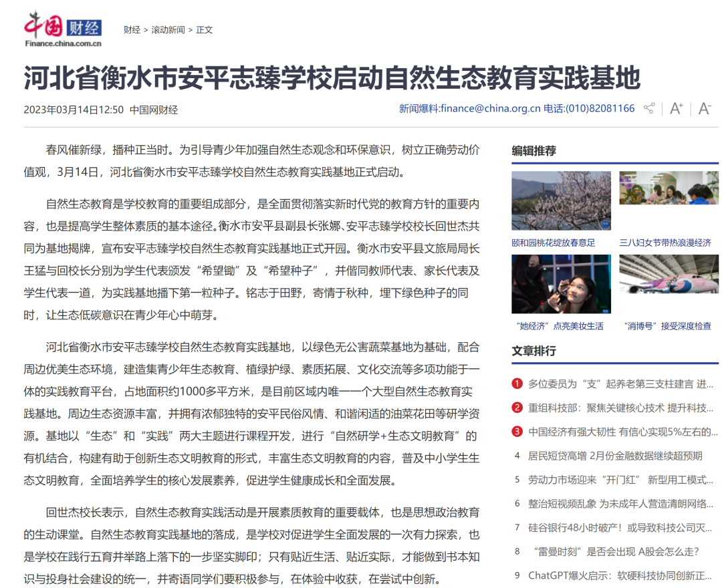The image size is (722, 588).
Task: Click the paragraph starting 春风催新绿
Action: (252, 161)
